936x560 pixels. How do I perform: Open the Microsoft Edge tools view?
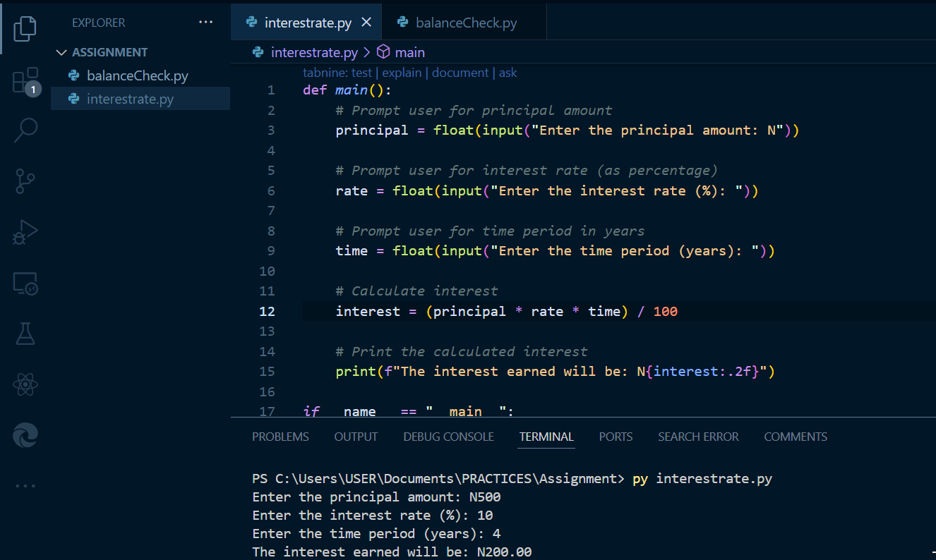coord(25,436)
